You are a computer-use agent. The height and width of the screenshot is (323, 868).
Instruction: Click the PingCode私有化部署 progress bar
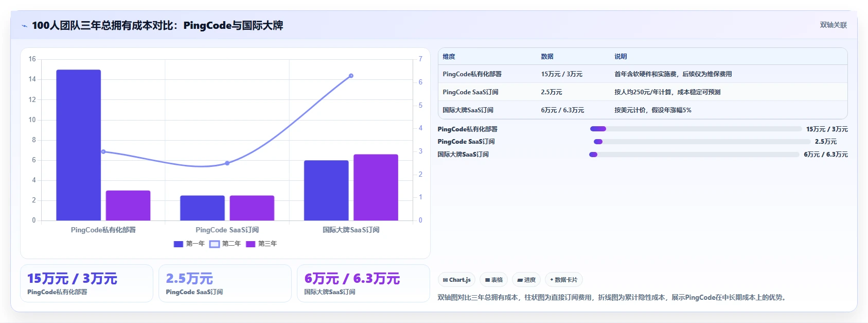pyautogui.click(x=696, y=129)
